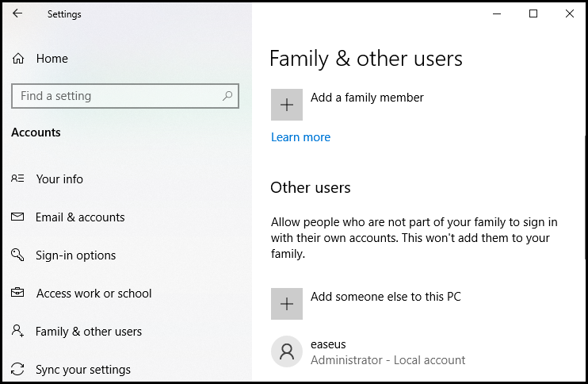Click the Add someone else to this PC label
Screen dimensions: 588x384
coord(385,297)
